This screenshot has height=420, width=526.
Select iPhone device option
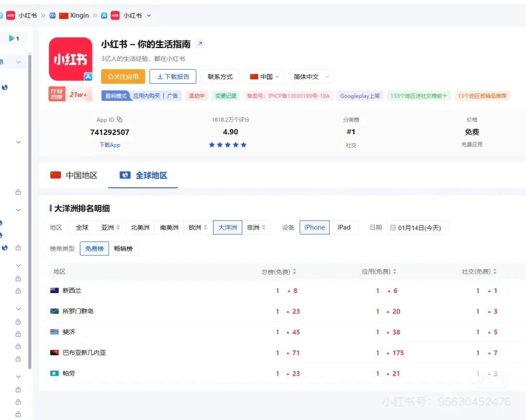pos(315,227)
